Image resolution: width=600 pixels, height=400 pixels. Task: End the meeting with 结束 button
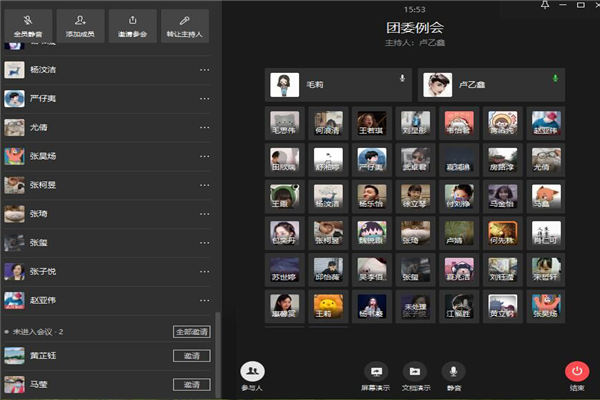tap(576, 371)
